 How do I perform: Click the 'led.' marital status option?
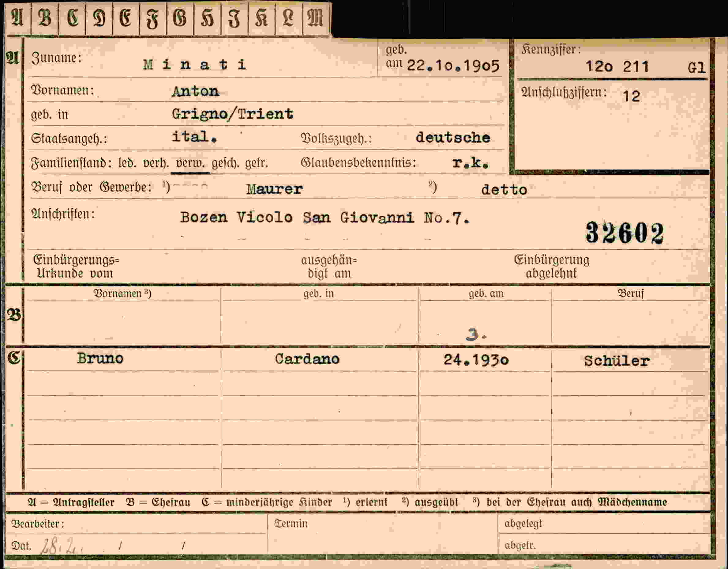pyautogui.click(x=127, y=163)
